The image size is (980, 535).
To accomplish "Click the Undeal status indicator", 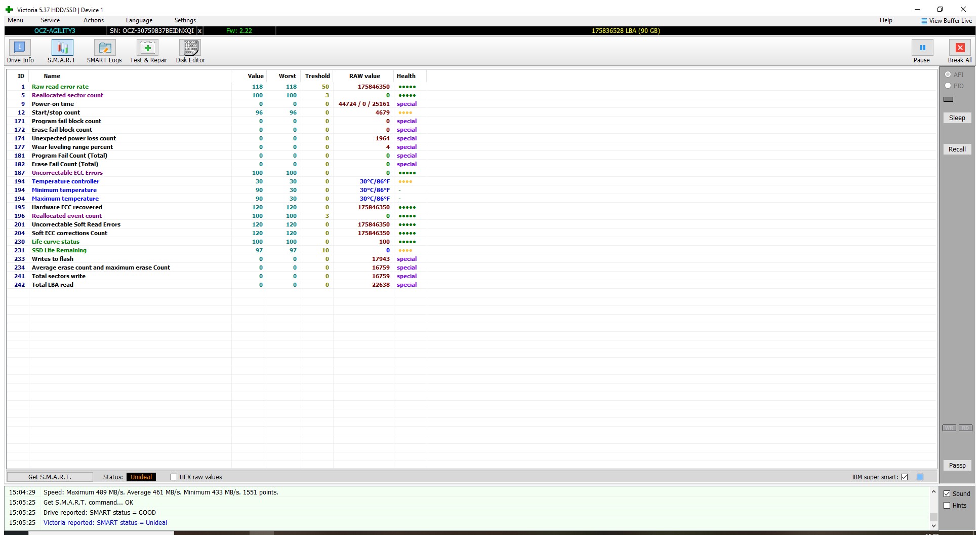I will pyautogui.click(x=141, y=477).
